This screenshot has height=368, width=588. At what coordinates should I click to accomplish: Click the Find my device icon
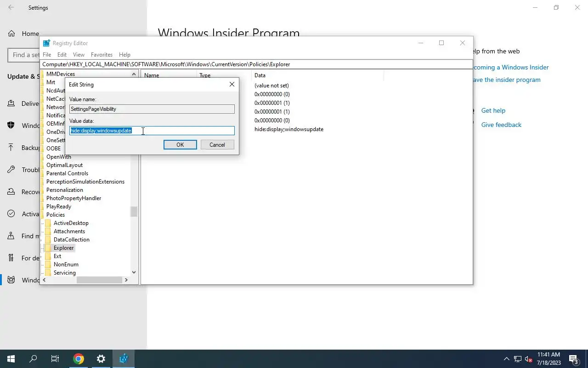click(x=11, y=236)
